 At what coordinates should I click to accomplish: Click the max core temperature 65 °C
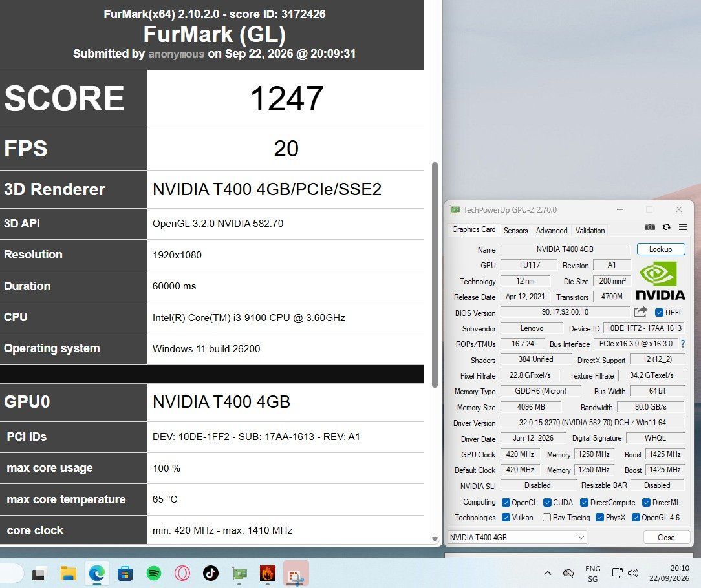[x=165, y=499]
